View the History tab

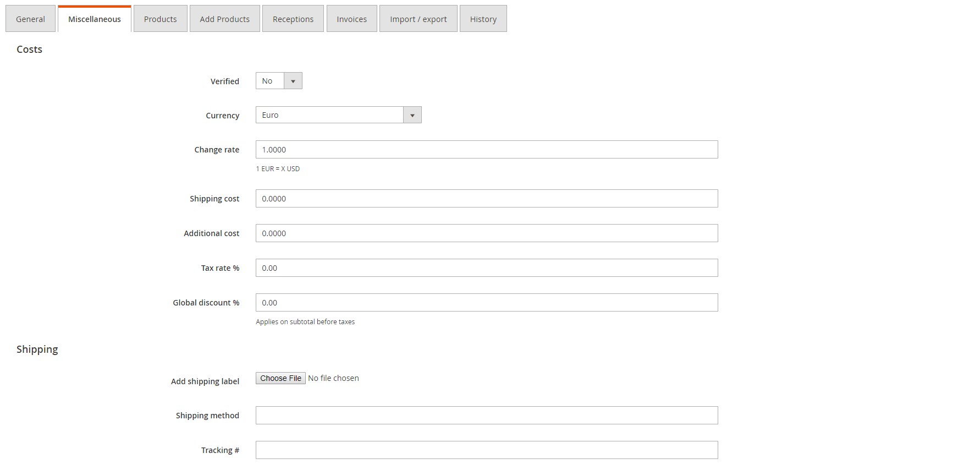point(483,19)
